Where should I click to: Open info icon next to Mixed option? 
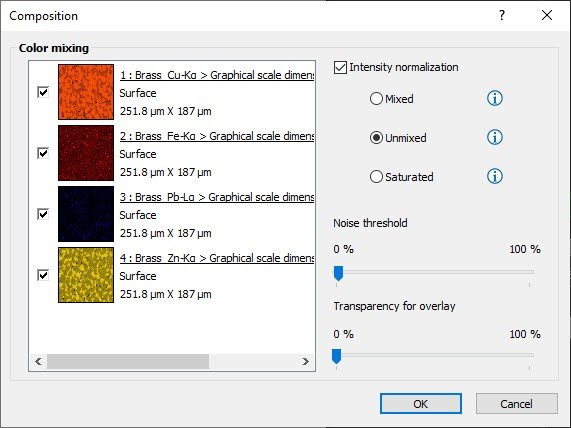pos(495,98)
